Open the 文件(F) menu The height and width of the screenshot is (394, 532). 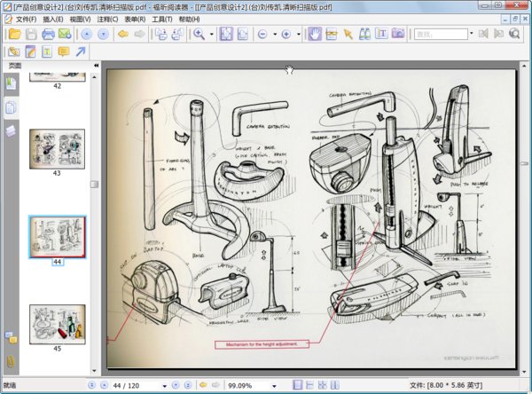pos(25,19)
